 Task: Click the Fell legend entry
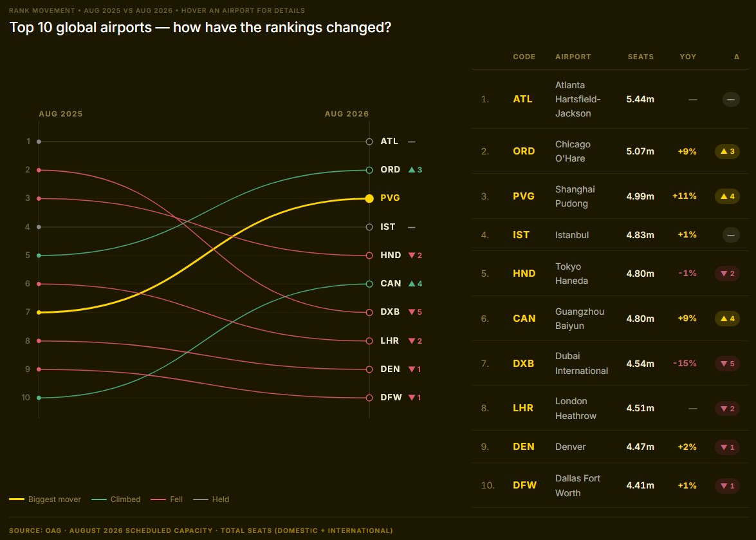(x=167, y=499)
